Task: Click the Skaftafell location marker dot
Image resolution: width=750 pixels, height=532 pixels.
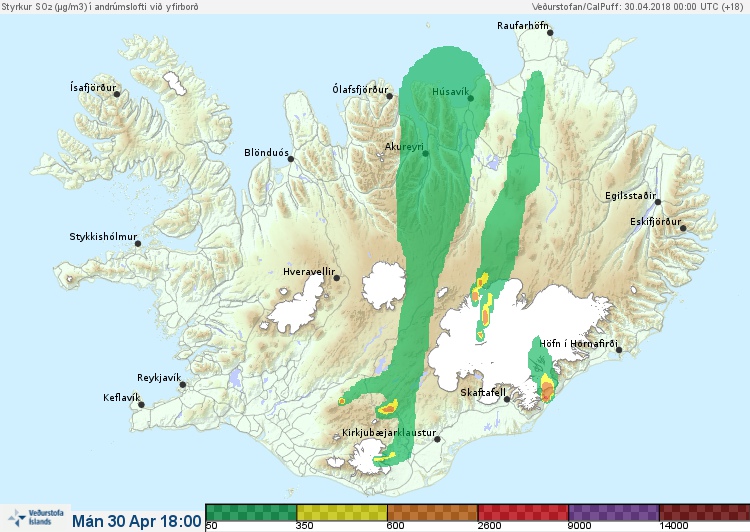Action: 507,399
